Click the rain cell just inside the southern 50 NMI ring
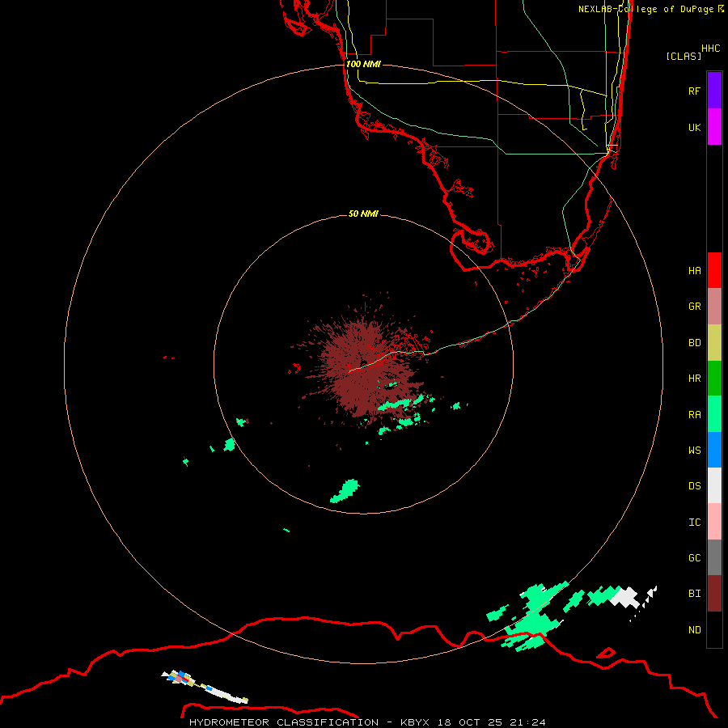This screenshot has height=728, width=728. point(345,491)
